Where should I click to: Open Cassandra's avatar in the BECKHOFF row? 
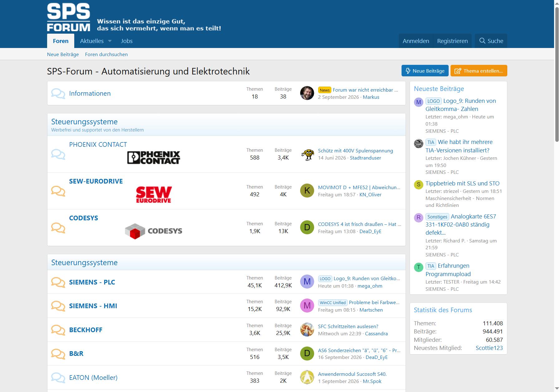click(x=307, y=329)
